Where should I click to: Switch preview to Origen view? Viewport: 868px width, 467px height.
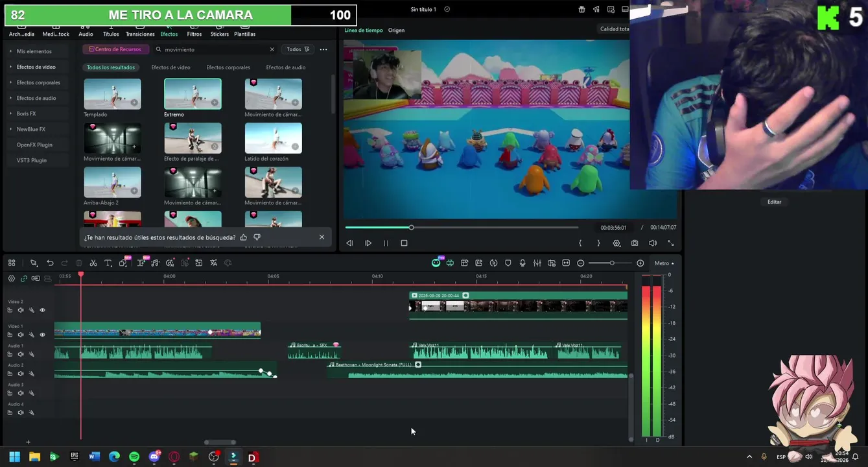396,30
